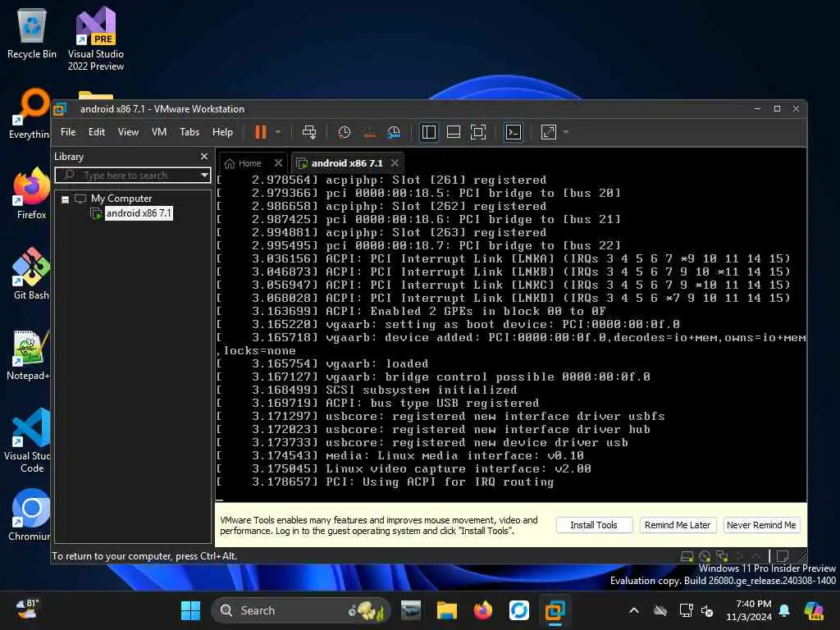This screenshot has width=840, height=630.
Task: Open the View menu
Action: point(128,132)
